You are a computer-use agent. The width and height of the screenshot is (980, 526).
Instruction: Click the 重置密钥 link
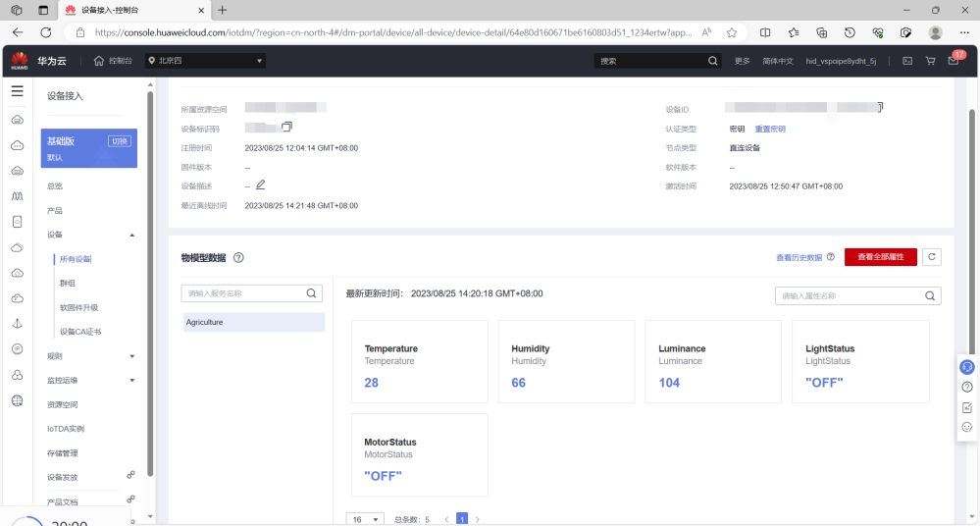point(770,129)
